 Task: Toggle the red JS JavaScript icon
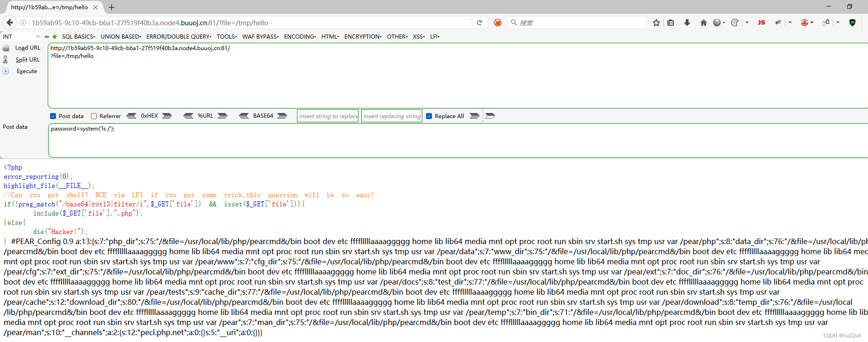pyautogui.click(x=762, y=23)
